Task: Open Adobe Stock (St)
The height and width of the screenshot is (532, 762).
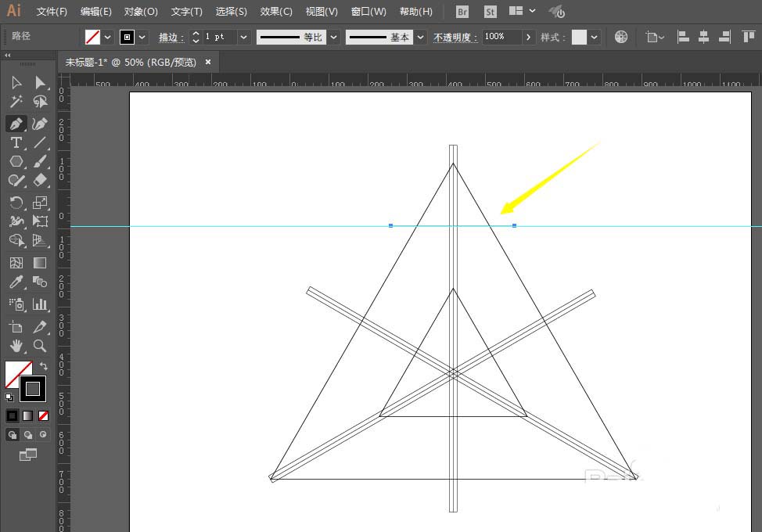Action: [x=491, y=12]
